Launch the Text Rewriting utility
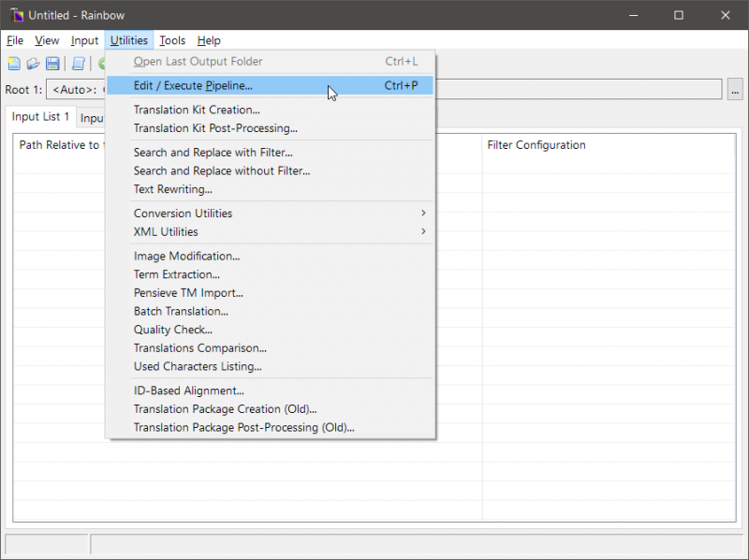Viewport: 749px width, 560px height. (x=172, y=189)
